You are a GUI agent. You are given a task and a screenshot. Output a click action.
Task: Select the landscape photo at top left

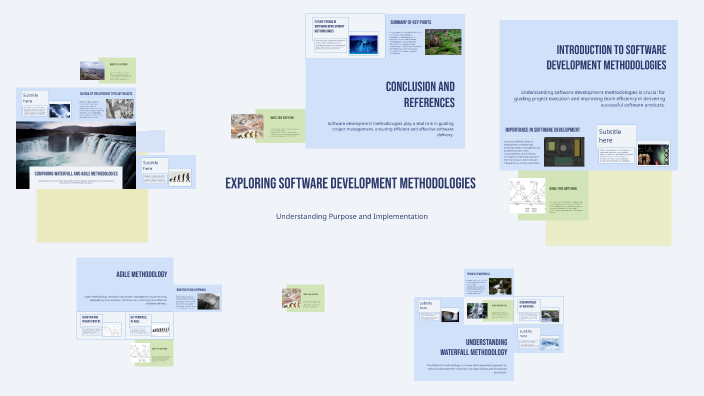92,71
